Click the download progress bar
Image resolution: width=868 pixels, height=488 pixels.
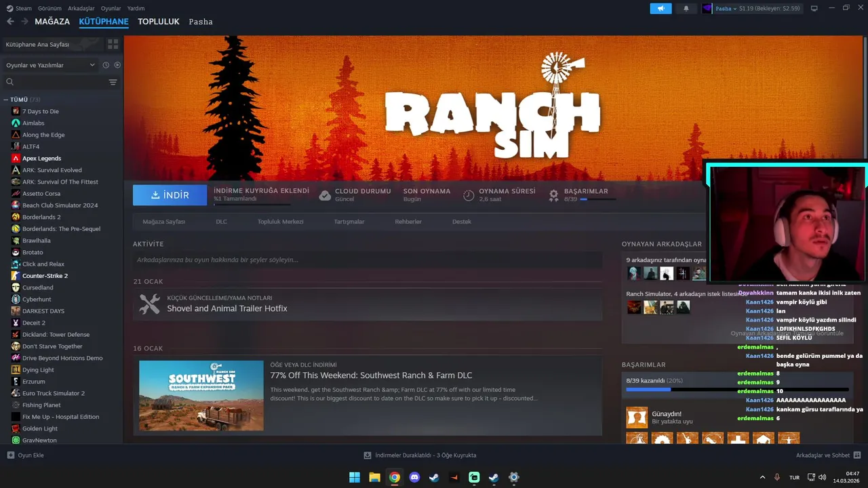click(252, 204)
